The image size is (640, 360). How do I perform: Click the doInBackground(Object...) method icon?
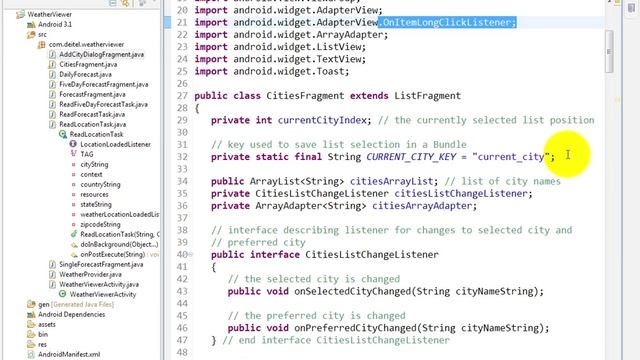[x=73, y=244]
